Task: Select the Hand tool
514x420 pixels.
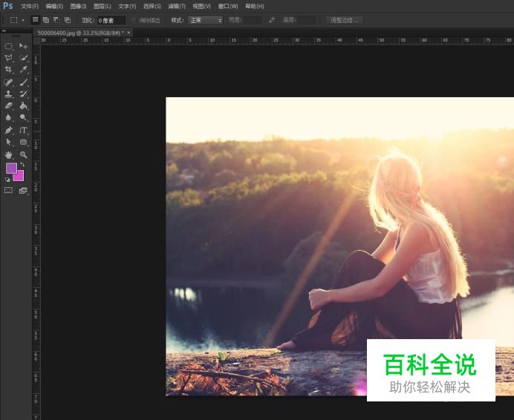Action: point(8,154)
